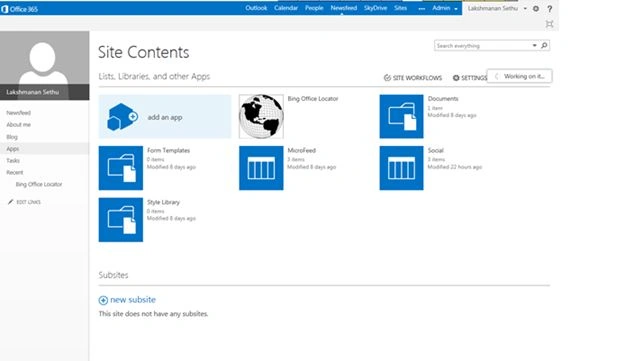Click the new subsite plus icon
Viewport: 624px width, 361px height.
(x=103, y=300)
